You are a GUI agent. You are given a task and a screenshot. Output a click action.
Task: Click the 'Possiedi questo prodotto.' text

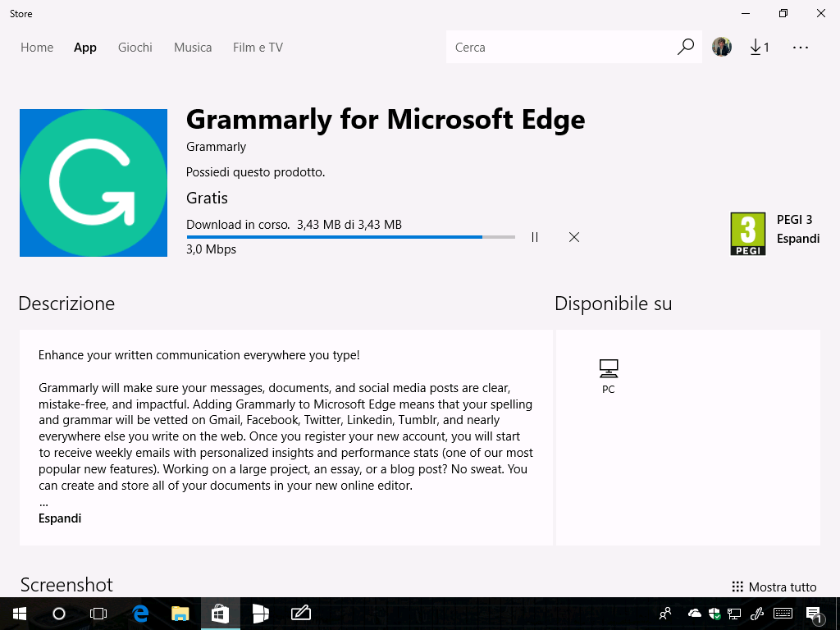256,172
